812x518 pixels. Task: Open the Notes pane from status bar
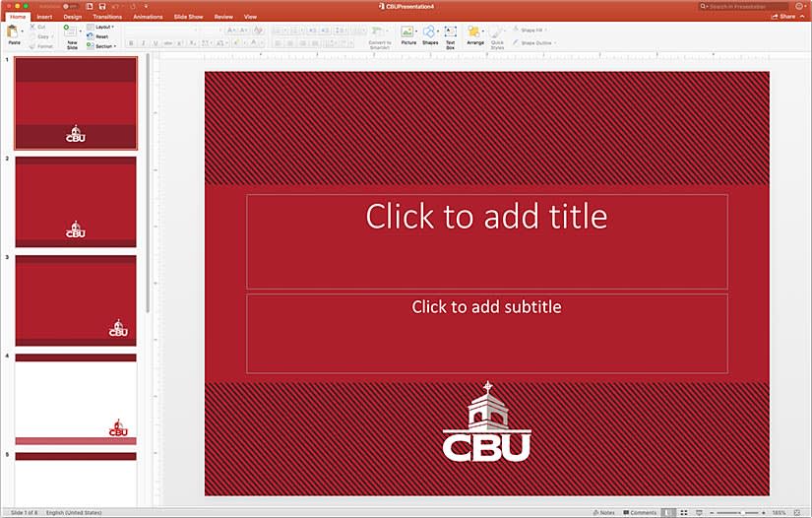(603, 512)
